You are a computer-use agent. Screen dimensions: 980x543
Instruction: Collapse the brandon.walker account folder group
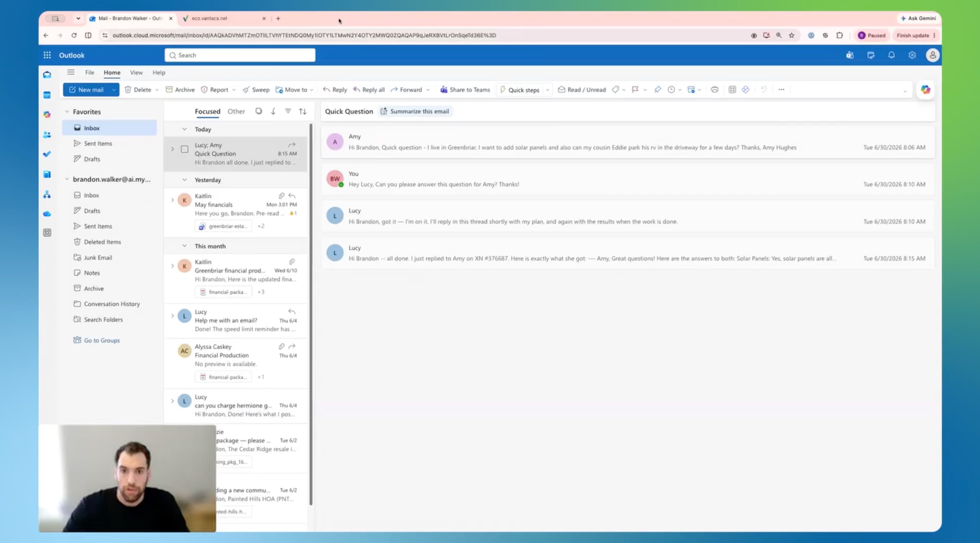pos(67,179)
